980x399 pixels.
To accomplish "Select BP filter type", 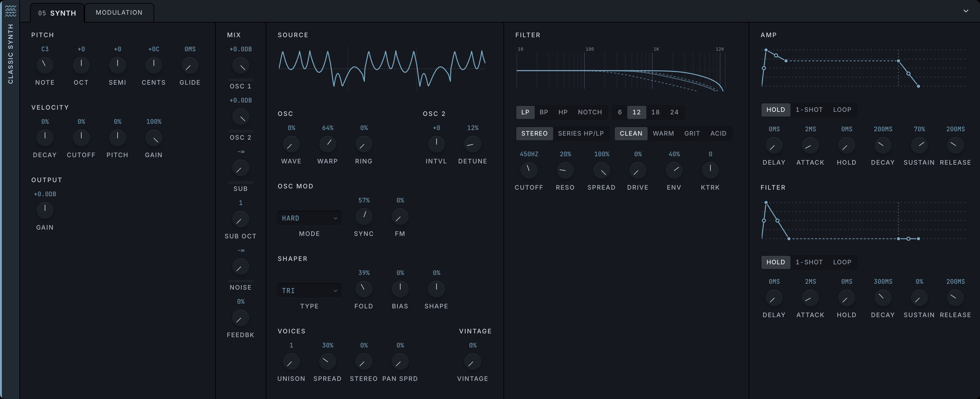I will [x=544, y=112].
